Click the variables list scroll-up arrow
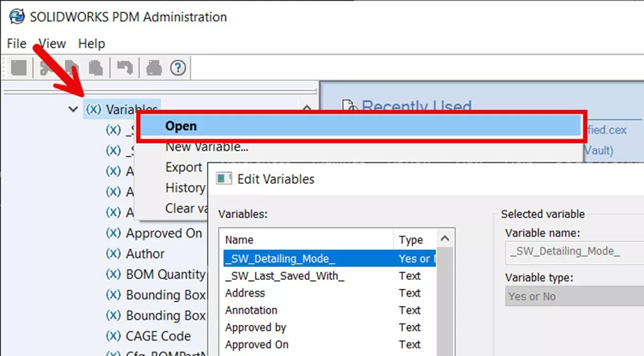644x356 pixels. 445,239
